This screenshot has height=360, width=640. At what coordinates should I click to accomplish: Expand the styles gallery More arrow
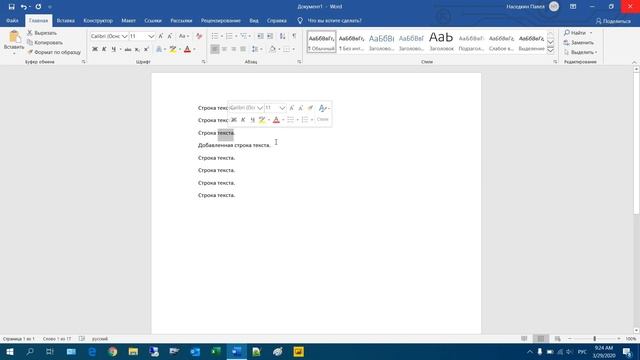(x=550, y=50)
